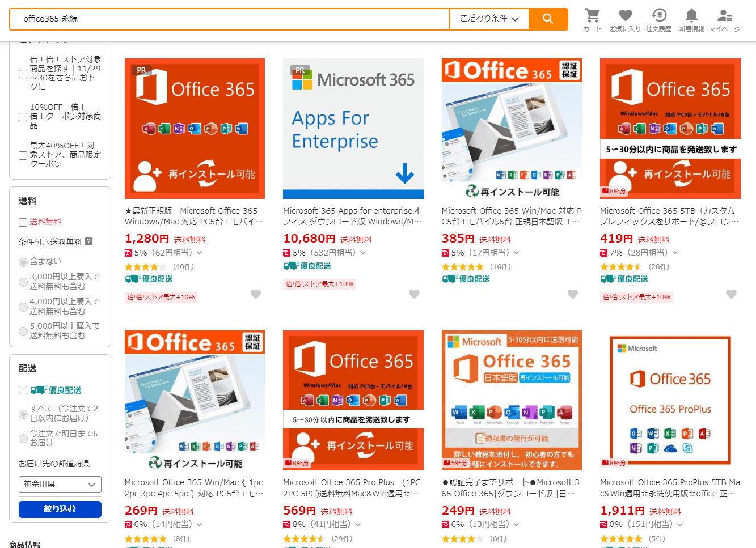Click the orange search magnifier button

click(548, 19)
